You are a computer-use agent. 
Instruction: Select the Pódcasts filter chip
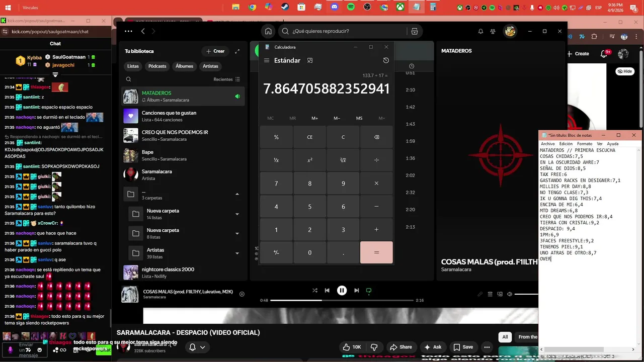157,66
